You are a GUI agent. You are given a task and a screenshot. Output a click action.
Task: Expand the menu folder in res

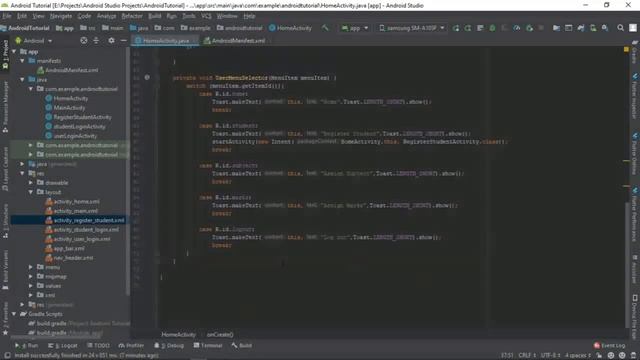tap(31, 267)
